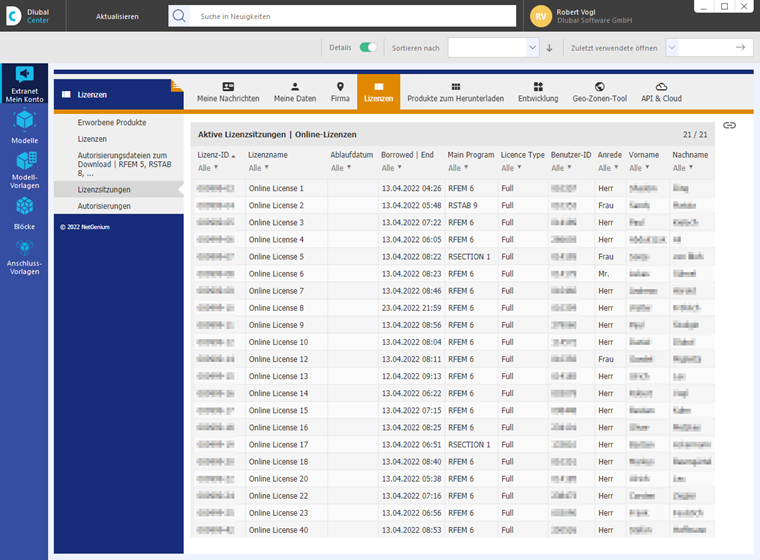
Task: Toggle the Details switch off
Action: click(368, 48)
